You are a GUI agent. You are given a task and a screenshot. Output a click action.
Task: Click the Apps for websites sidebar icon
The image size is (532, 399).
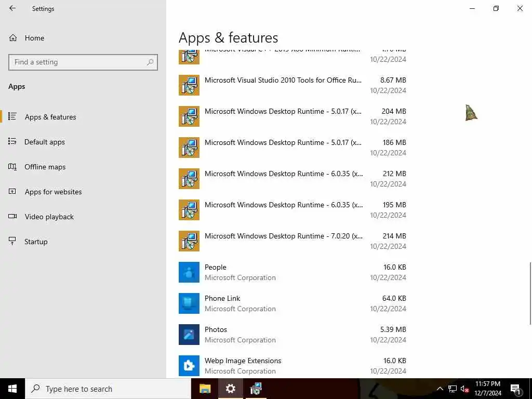(12, 191)
